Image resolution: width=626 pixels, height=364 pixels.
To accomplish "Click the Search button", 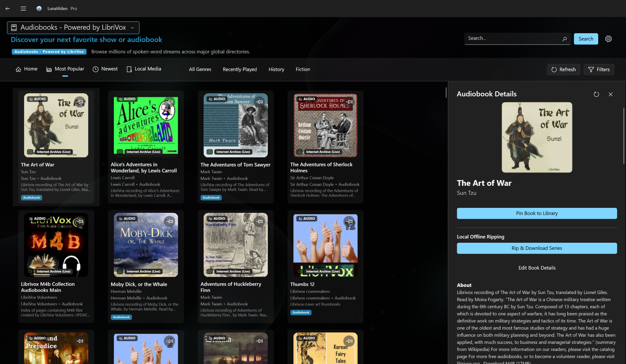I will 586,39.
